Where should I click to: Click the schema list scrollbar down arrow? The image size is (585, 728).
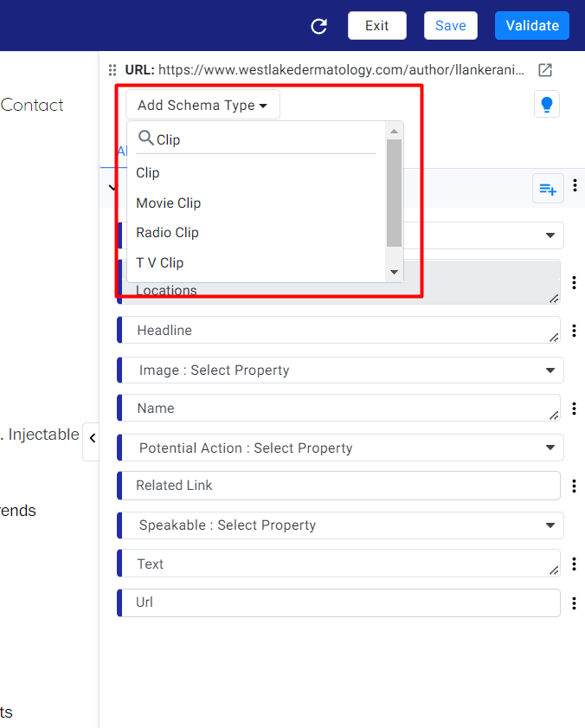(x=394, y=272)
